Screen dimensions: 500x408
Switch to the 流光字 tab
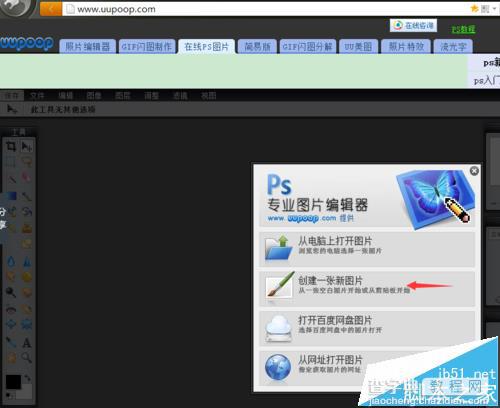coord(453,46)
